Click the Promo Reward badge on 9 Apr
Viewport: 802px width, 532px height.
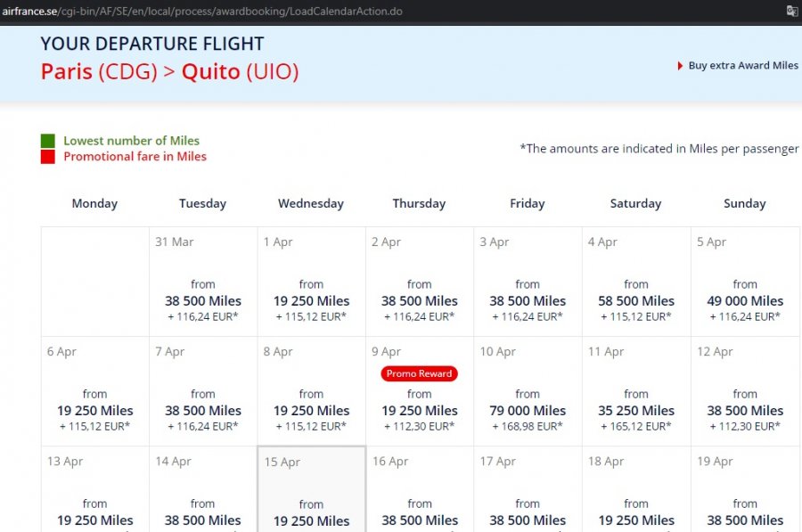[419, 373]
